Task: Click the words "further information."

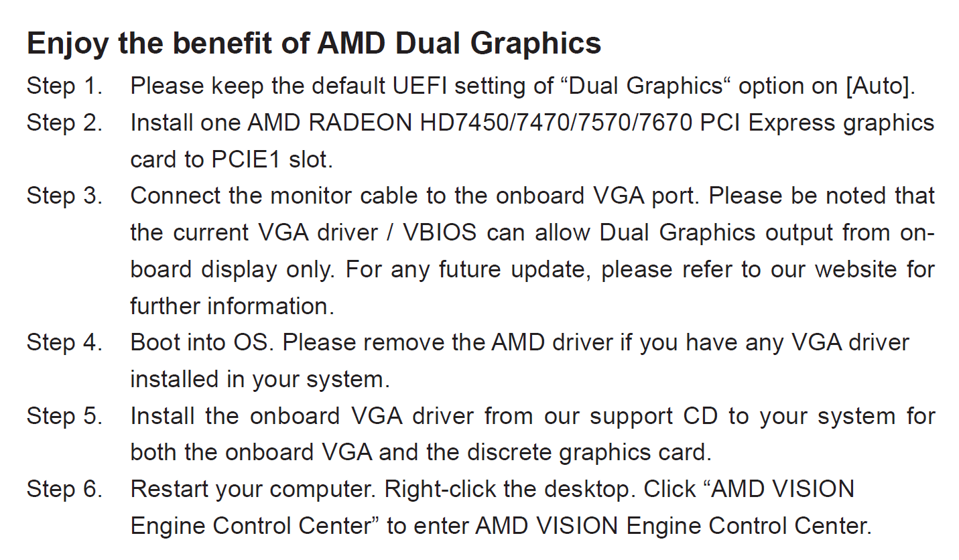Action: 232,306
